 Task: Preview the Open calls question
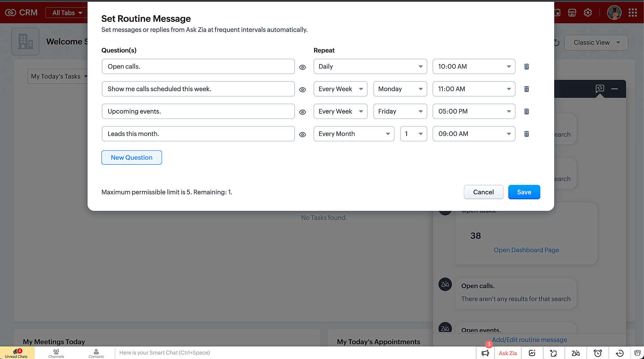(302, 67)
